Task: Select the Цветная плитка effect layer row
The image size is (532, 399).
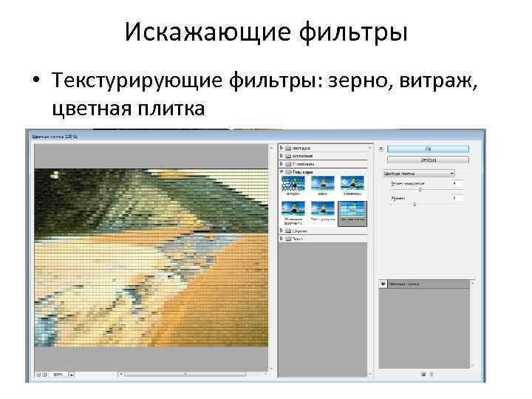Action: (424, 284)
